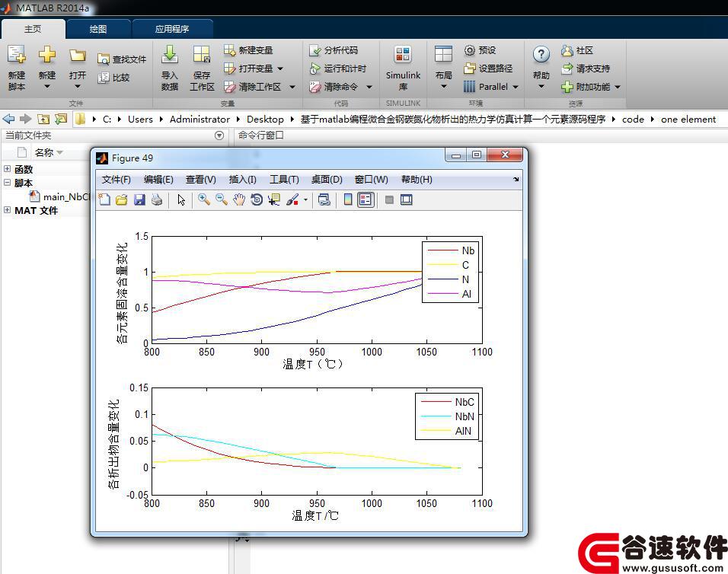Click Print icon in Figure 49 toolbar

[x=157, y=200]
